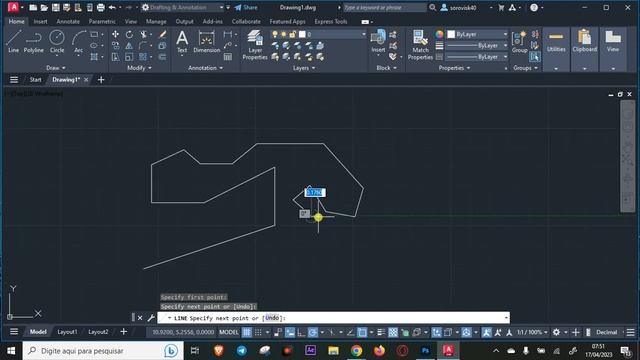Viewport: 640px width, 360px height.
Task: Click the Dimension tool
Action: pos(207,42)
